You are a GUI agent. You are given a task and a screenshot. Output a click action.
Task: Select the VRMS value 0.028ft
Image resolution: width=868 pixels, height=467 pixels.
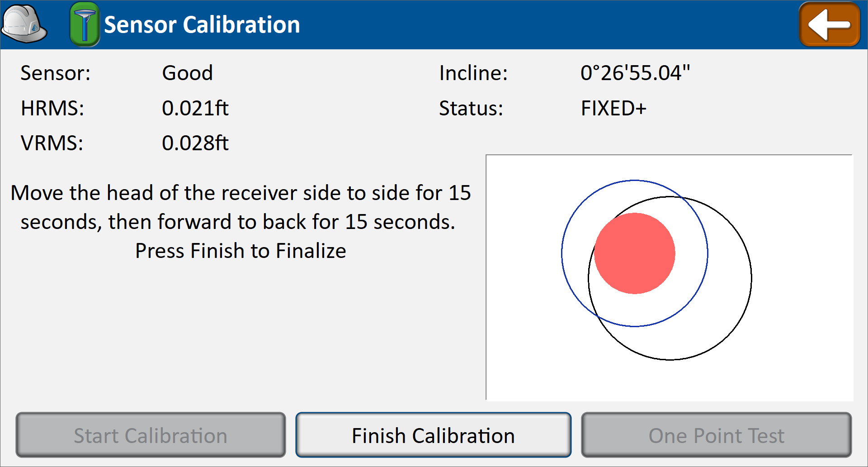pyautogui.click(x=195, y=143)
